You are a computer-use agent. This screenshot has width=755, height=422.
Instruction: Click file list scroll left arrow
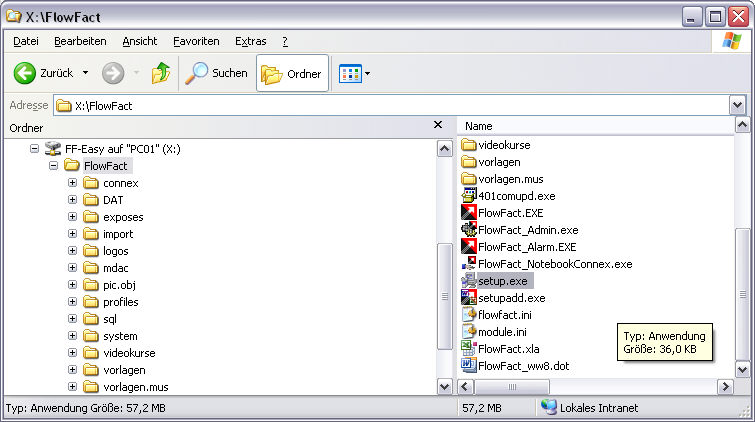point(465,387)
